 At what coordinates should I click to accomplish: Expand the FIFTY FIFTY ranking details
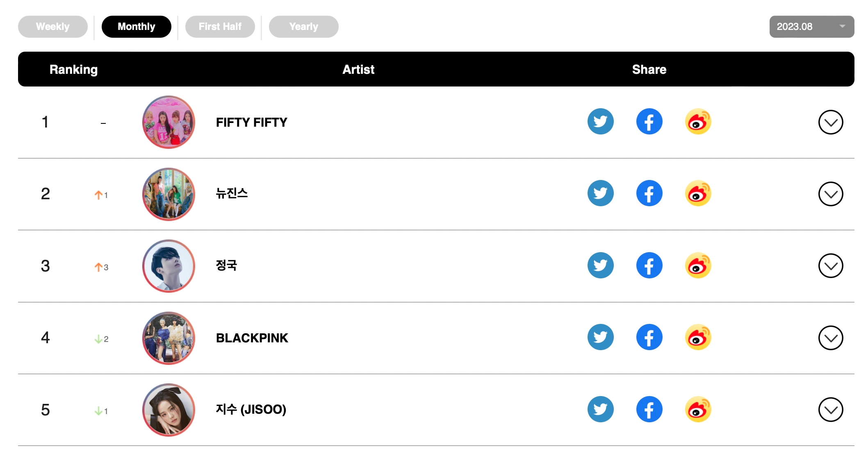(830, 122)
